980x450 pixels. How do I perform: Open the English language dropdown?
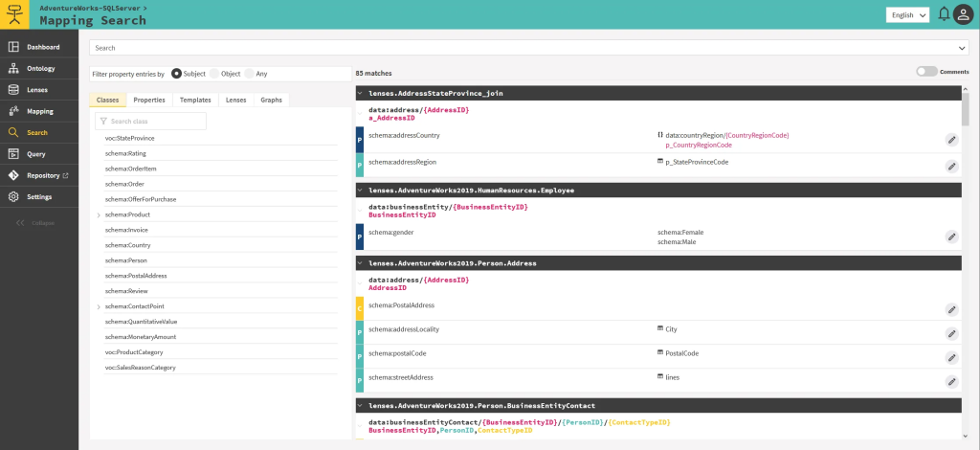click(x=907, y=15)
